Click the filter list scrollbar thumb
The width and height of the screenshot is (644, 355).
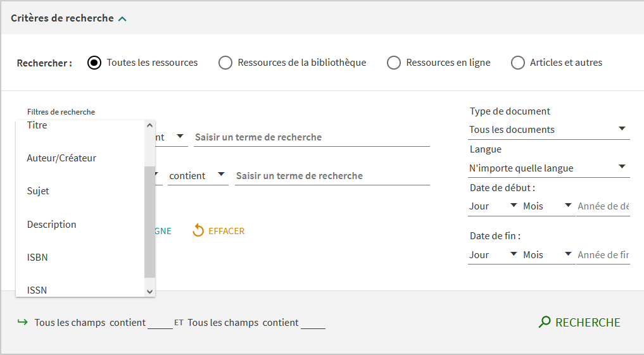[150, 222]
